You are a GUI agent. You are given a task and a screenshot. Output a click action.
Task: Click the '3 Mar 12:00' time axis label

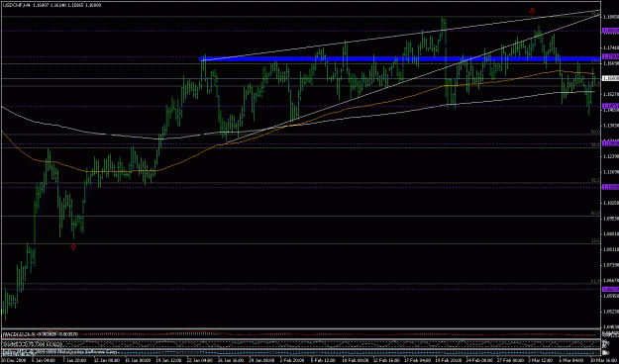[540, 360]
